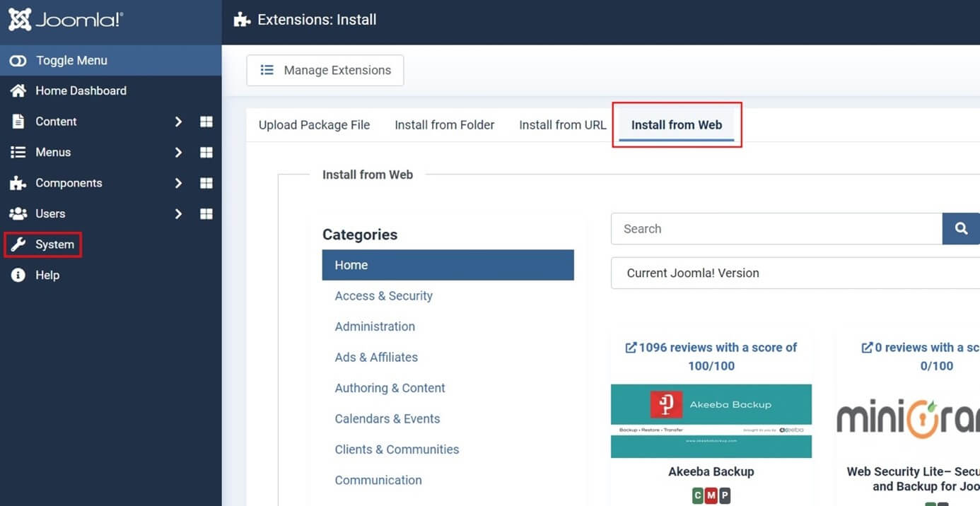The height and width of the screenshot is (506, 980).
Task: Select the Ads & Affiliates category
Action: (x=376, y=358)
